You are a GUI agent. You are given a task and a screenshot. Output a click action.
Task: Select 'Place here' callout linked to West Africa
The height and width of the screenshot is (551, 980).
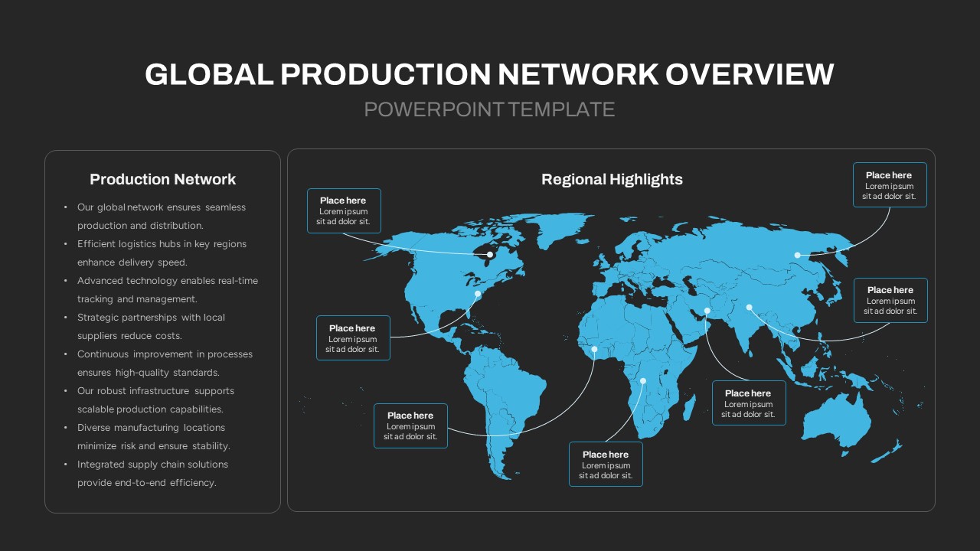pyautogui.click(x=410, y=426)
